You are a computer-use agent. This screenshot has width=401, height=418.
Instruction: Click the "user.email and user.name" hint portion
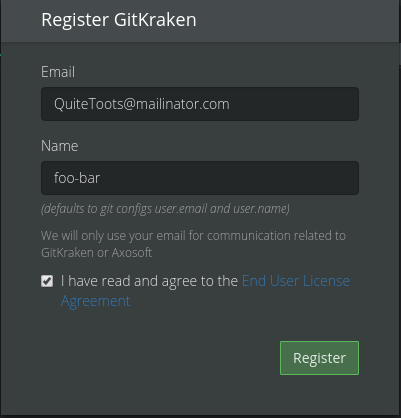[x=222, y=209]
